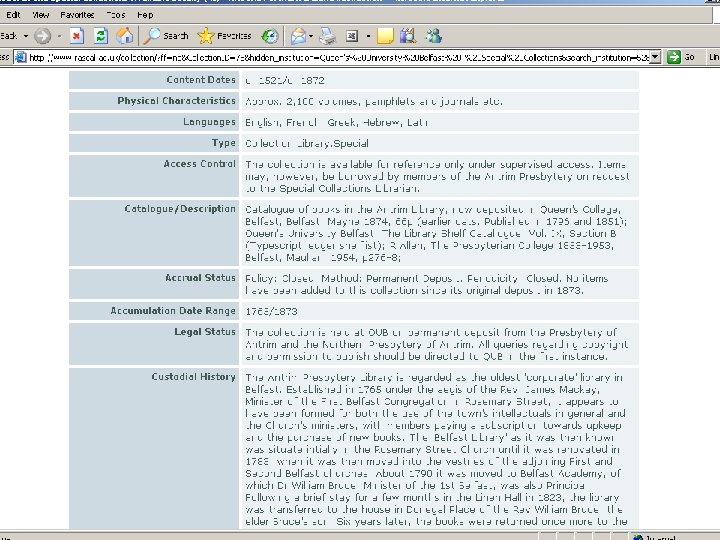Click the '1765/1873' date range value
The width and height of the screenshot is (720, 540).
coord(271,311)
